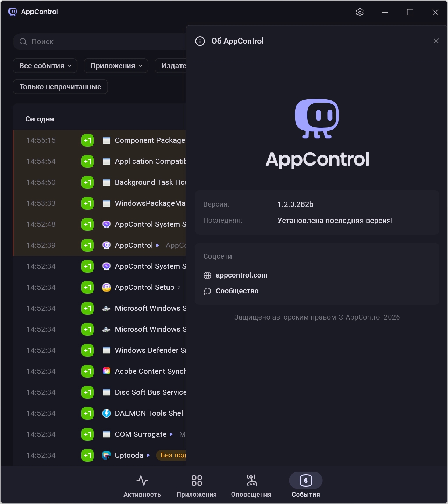Image resolution: width=448 pixels, height=504 pixels.
Task: Click the Uptooda app icon
Action: point(106,455)
